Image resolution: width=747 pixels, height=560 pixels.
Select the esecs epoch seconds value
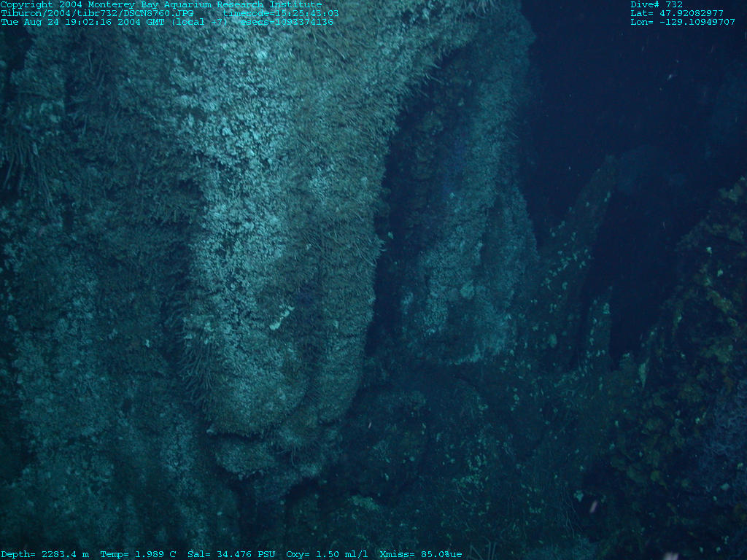[x=287, y=22]
